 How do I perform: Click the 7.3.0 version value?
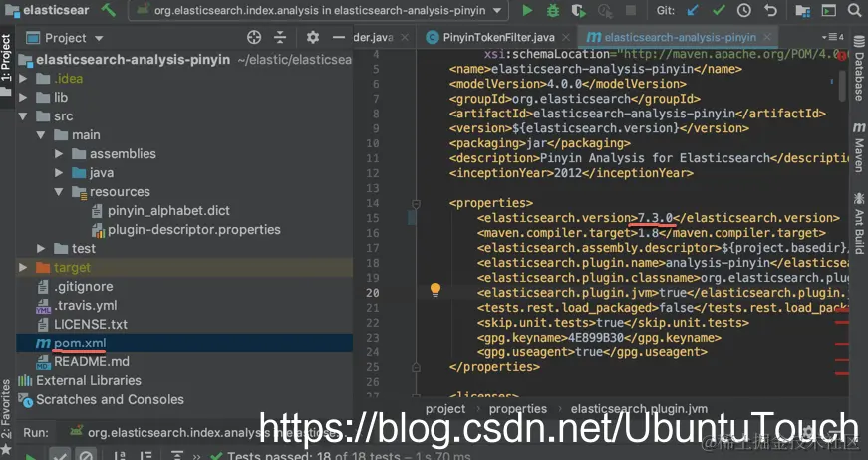pos(655,218)
